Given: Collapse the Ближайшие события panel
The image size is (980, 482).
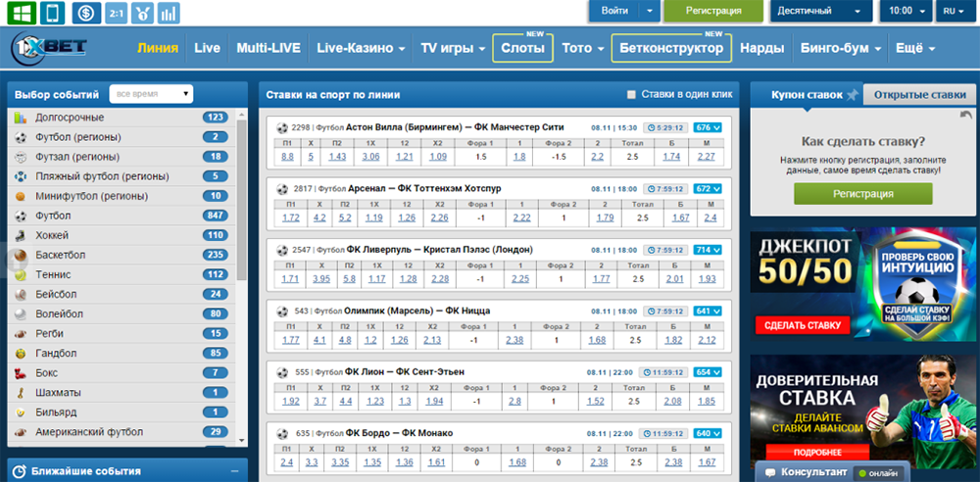Looking at the screenshot, I should (x=234, y=471).
